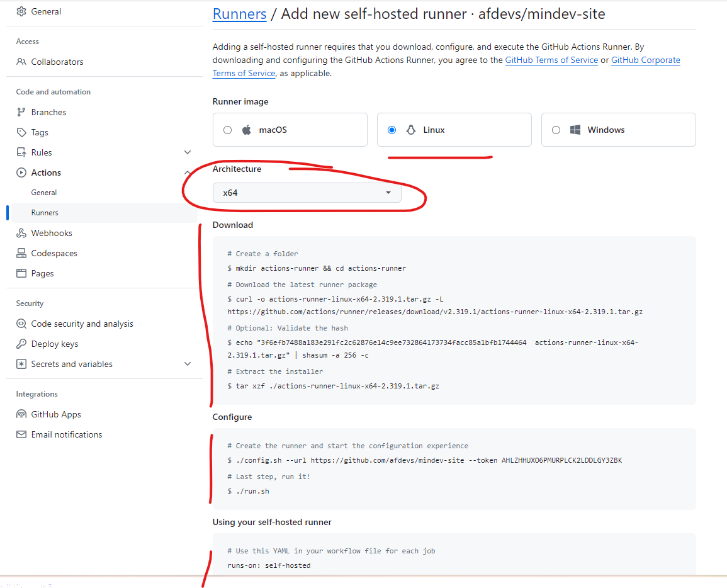Viewport: 727px width, 588px height.
Task: Click the Apple logo on macOS option
Action: (x=247, y=130)
